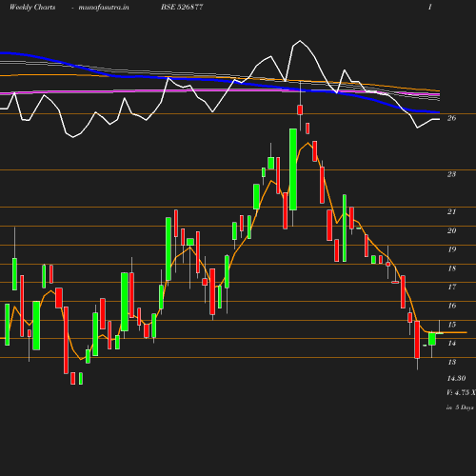Viewport: 476px width, 476px height.
Task: Click the price axis label 20
Action: (451, 230)
